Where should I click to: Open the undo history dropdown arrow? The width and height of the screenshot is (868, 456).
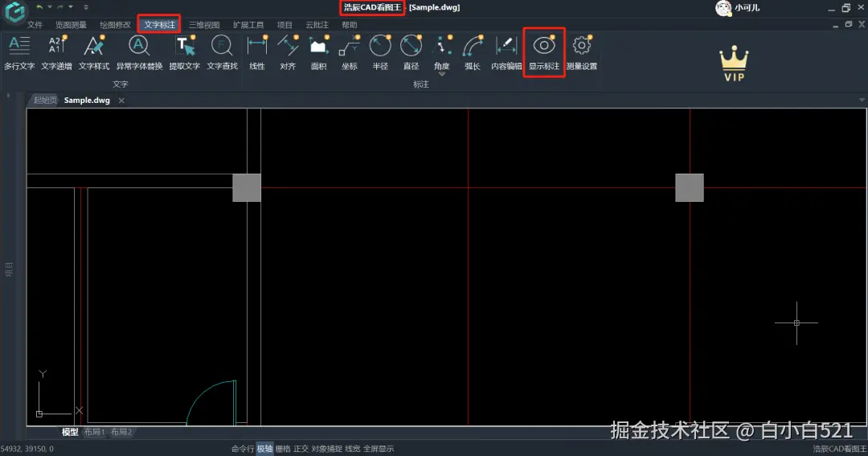[x=49, y=7]
